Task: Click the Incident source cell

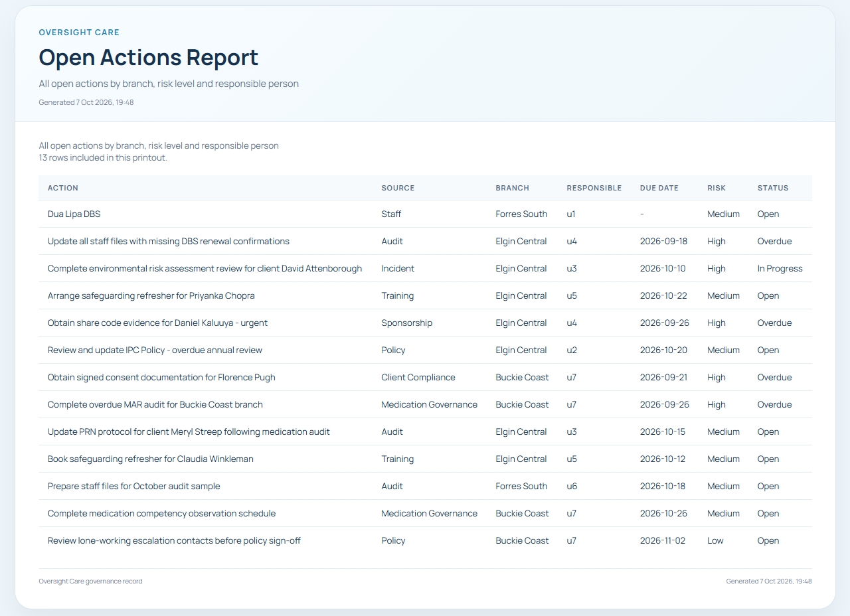Action: (x=398, y=268)
